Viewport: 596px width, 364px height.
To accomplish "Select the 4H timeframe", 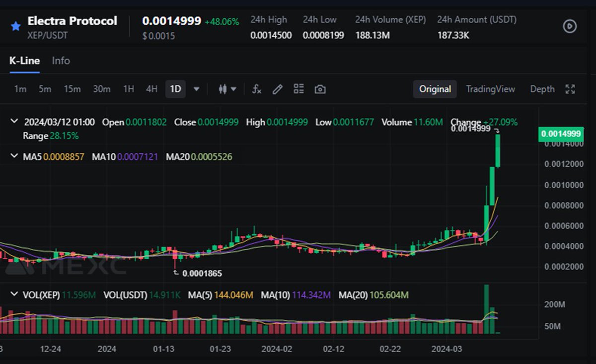I will [x=151, y=89].
